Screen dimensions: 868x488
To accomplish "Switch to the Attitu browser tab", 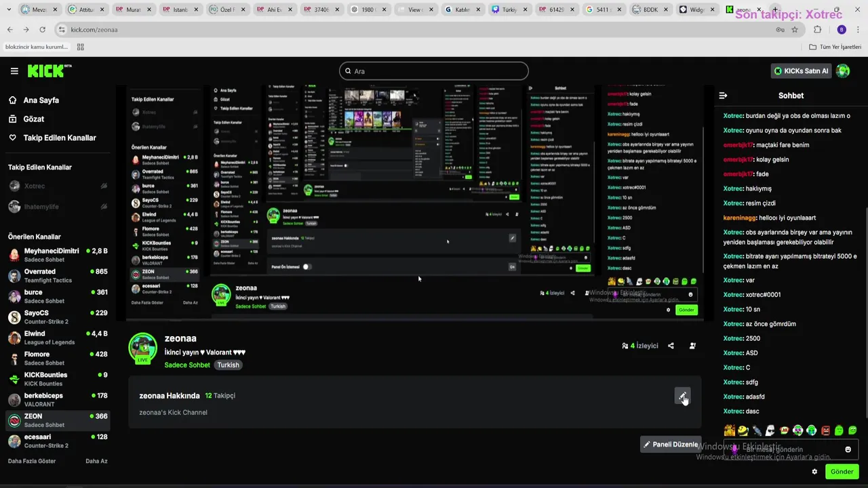I will [87, 10].
